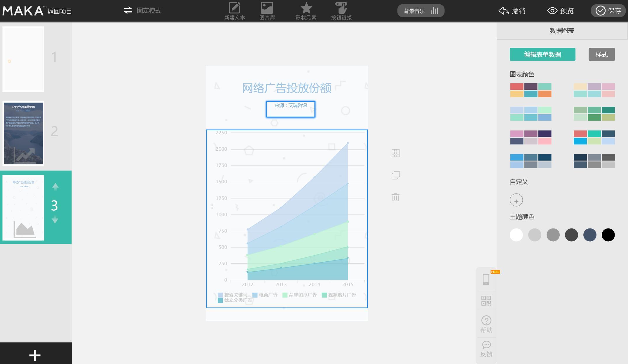Open 帮助 help
Image resolution: width=628 pixels, height=364 pixels.
(x=486, y=324)
